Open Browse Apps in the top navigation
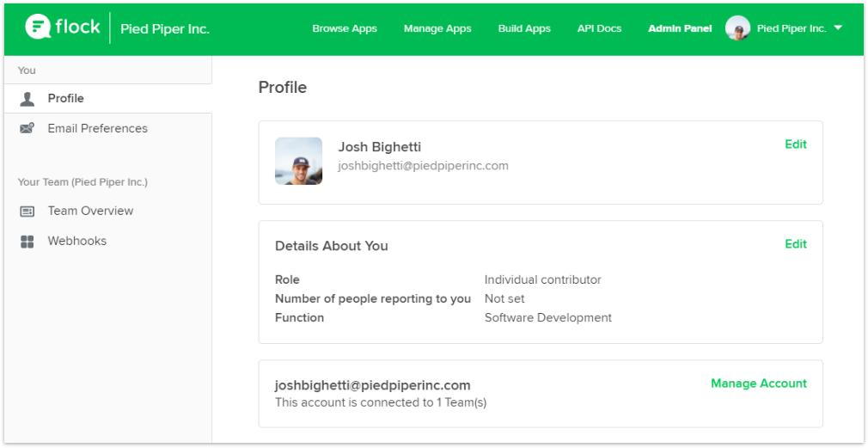Image resolution: width=868 pixels, height=448 pixels. tap(345, 28)
